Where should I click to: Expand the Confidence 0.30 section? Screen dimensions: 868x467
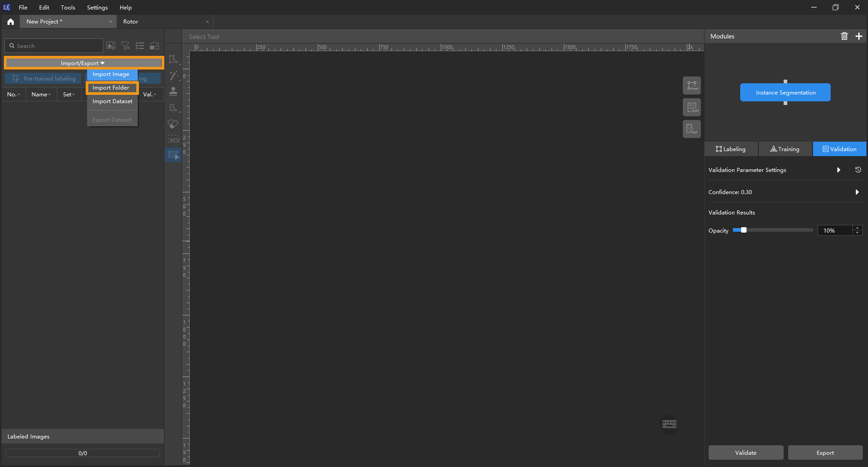[857, 192]
